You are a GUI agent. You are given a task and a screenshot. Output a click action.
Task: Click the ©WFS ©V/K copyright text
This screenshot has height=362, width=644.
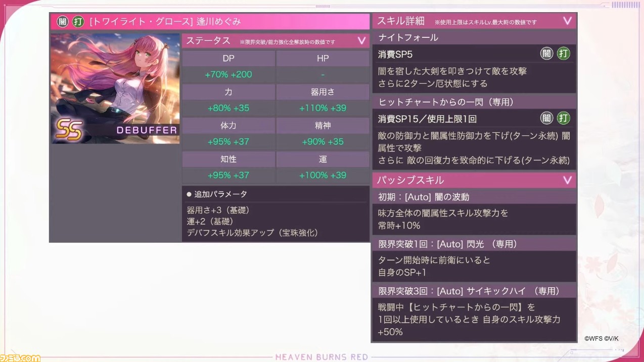[x=602, y=339]
